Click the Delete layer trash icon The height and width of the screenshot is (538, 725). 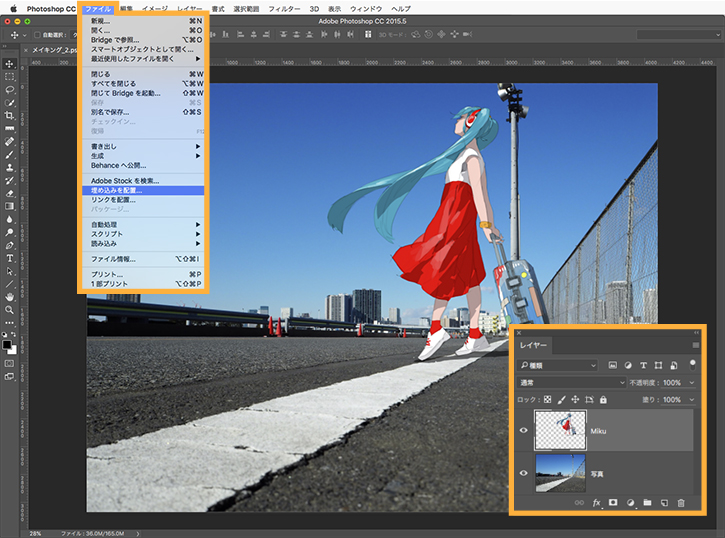pos(681,503)
